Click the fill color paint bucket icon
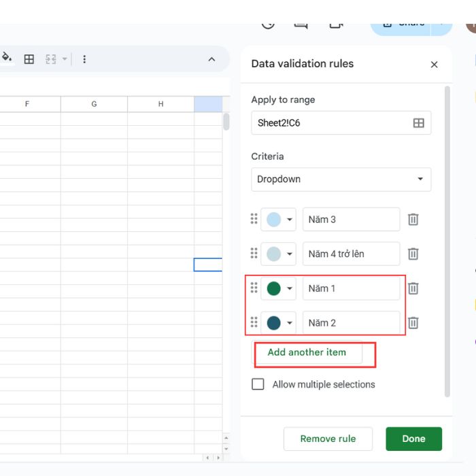 pyautogui.click(x=7, y=57)
